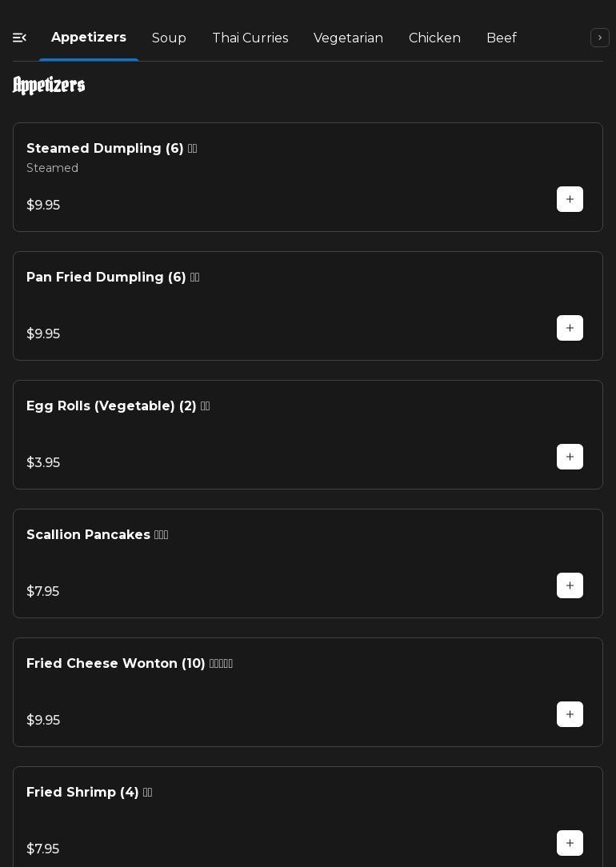
Task: Open Pan Fried Dumpling (6) item details
Action: [x=106, y=278]
